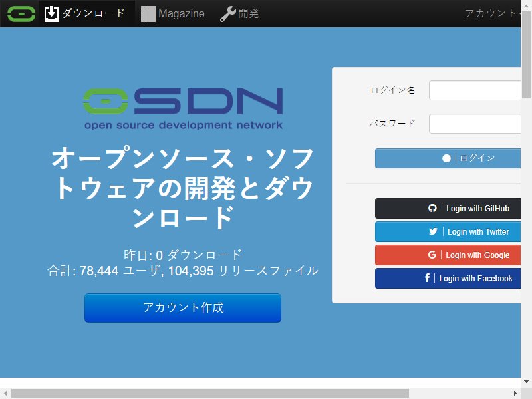Click the '昨日: 0 ダウンロード' text

[x=183, y=255]
